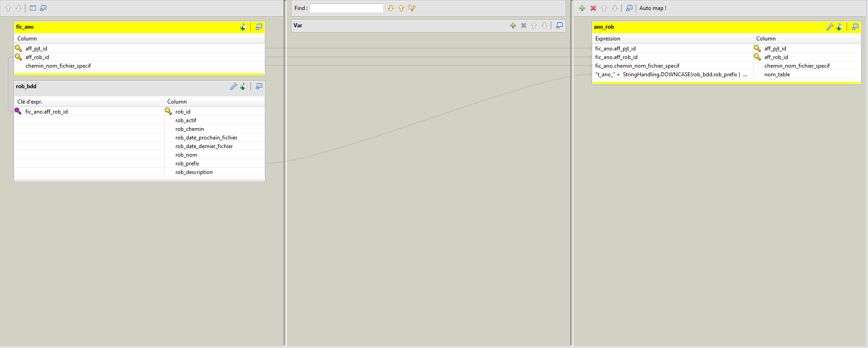This screenshot has height=348, width=868.
Task: Select nom_table output column
Action: (807, 75)
